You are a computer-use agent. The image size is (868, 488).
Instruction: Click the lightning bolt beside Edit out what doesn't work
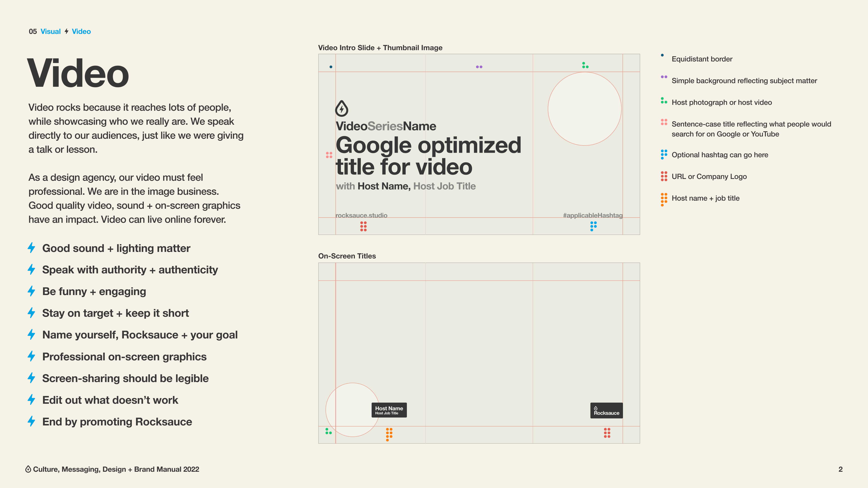tap(31, 400)
